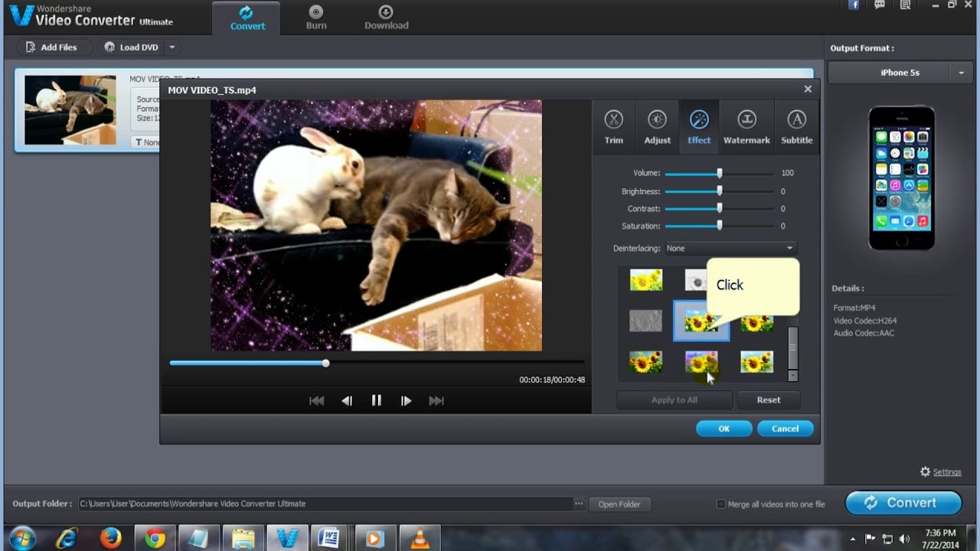This screenshot has height=551, width=980.
Task: Open the Subtitle tool
Action: 796,127
